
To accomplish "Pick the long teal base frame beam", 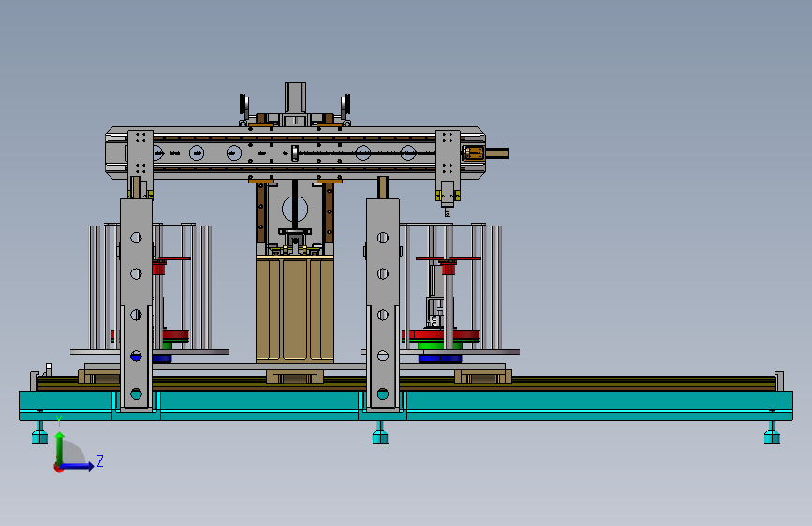I will coord(406,405).
